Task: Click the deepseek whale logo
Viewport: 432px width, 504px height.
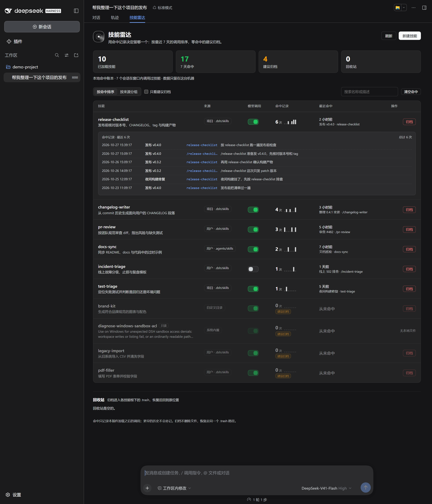Action: click(8, 11)
